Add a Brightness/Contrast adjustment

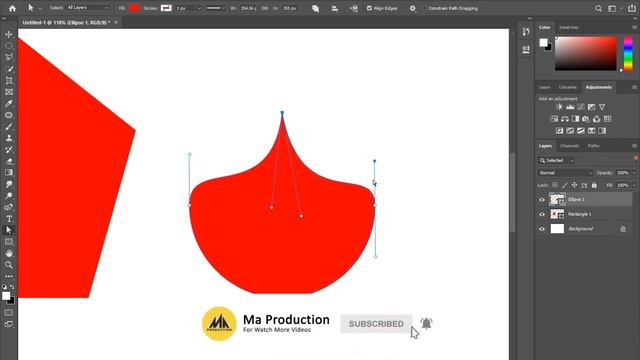point(560,107)
